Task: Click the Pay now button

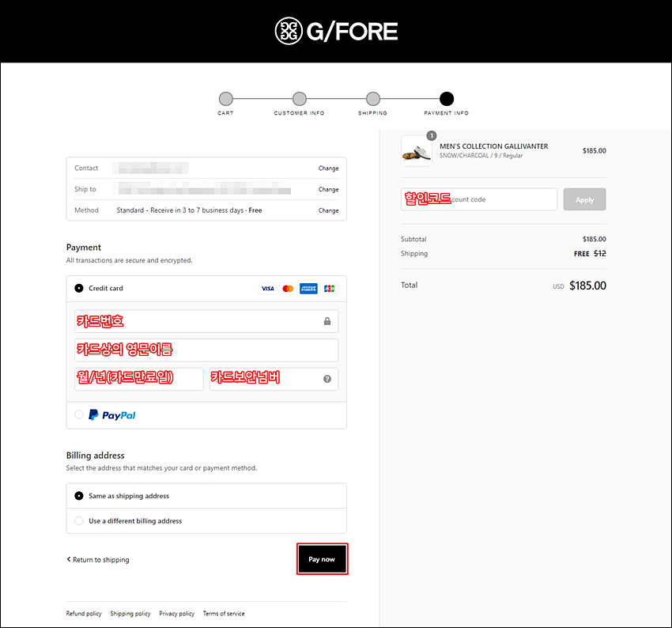Action: [322, 559]
